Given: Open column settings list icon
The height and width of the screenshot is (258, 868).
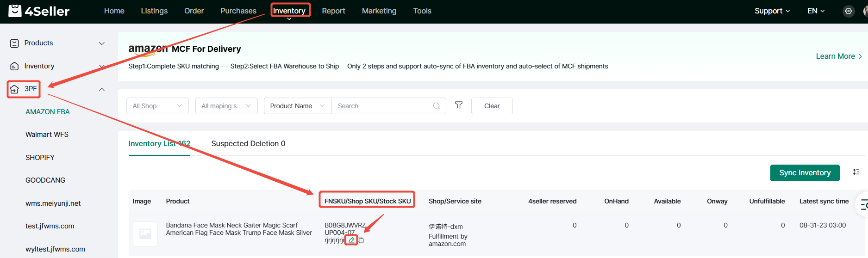Looking at the screenshot, I should [x=856, y=172].
